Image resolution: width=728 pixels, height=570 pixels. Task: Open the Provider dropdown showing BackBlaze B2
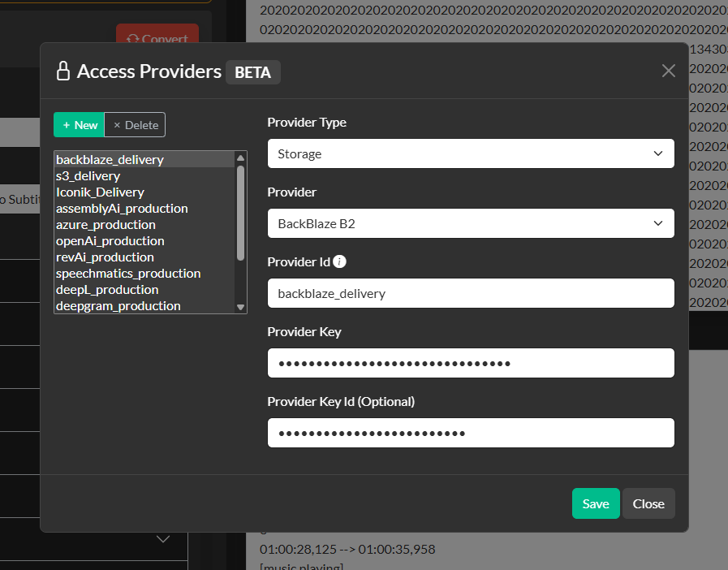(471, 223)
